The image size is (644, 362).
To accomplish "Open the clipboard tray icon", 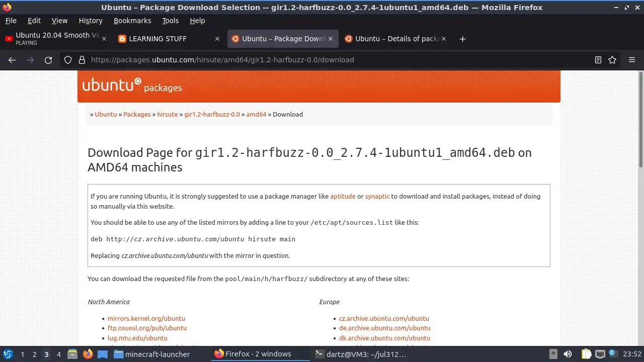I will 586,354.
